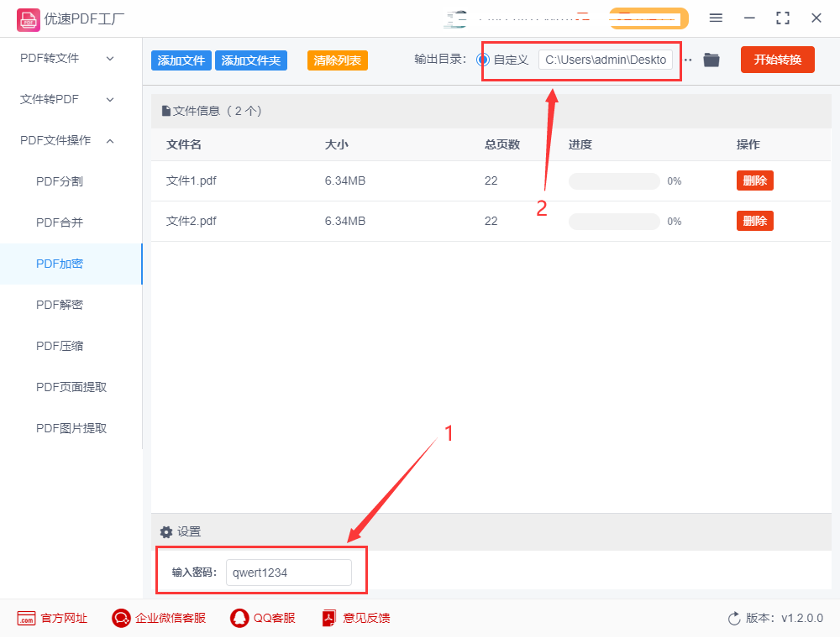Click the 大小 column header
Viewport: 840px width, 638px height.
pyautogui.click(x=337, y=144)
